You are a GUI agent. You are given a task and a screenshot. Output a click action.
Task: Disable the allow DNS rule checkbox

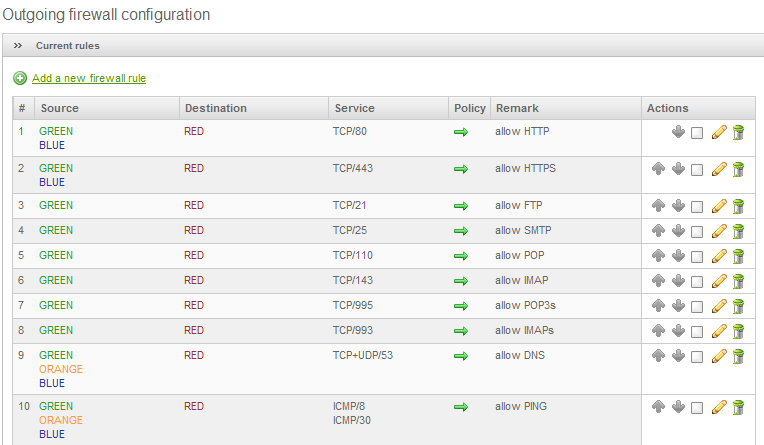tap(697, 356)
